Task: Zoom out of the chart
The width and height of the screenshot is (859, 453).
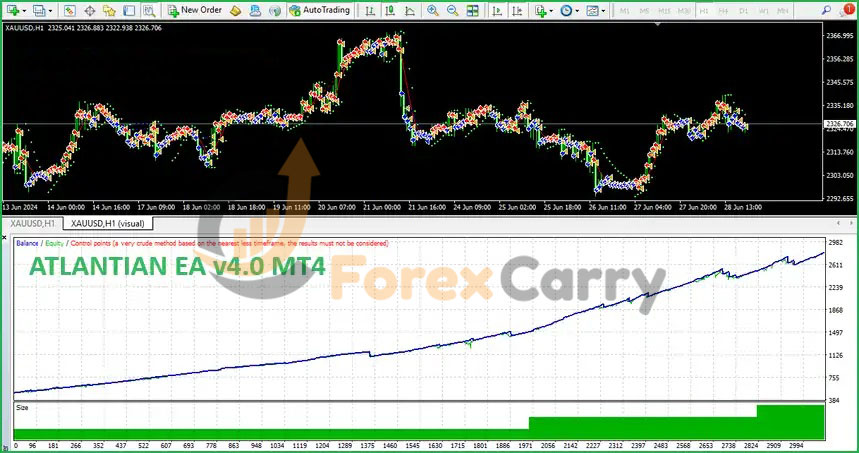Action: [453, 10]
